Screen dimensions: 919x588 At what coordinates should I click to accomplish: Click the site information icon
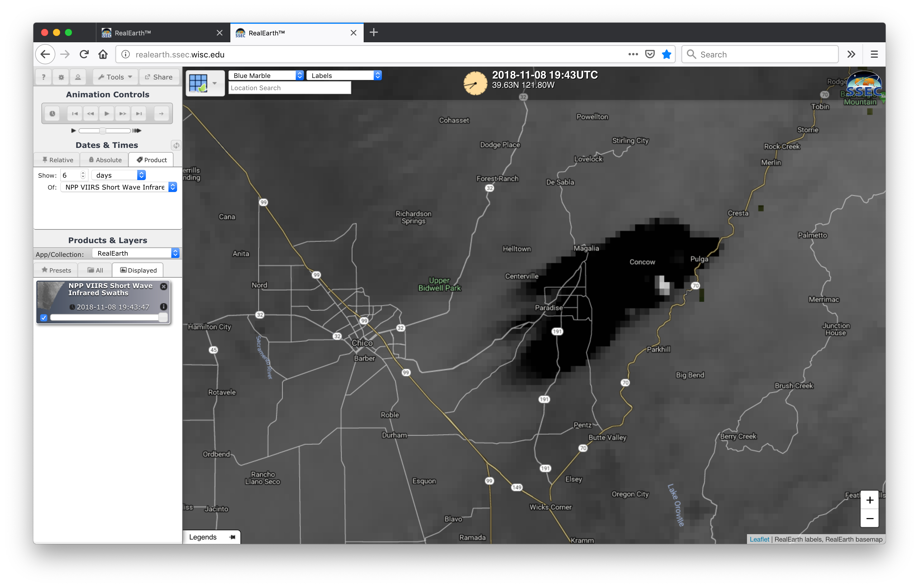(125, 54)
